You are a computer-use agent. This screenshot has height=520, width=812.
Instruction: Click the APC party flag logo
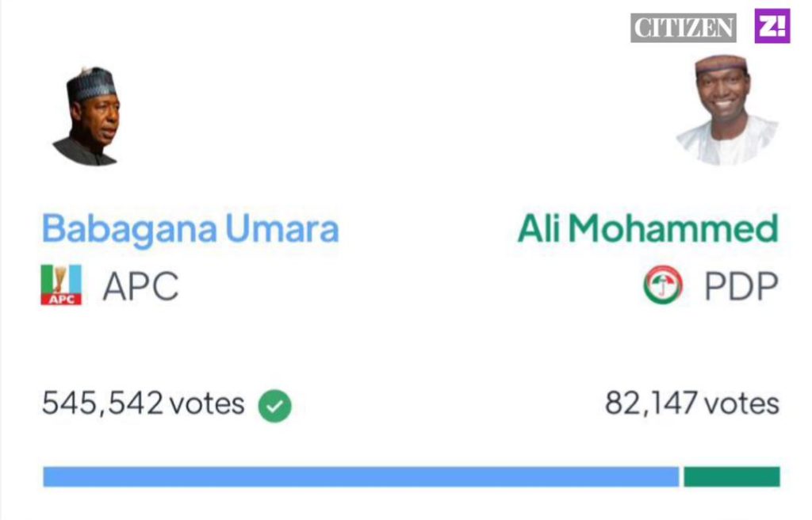[61, 285]
